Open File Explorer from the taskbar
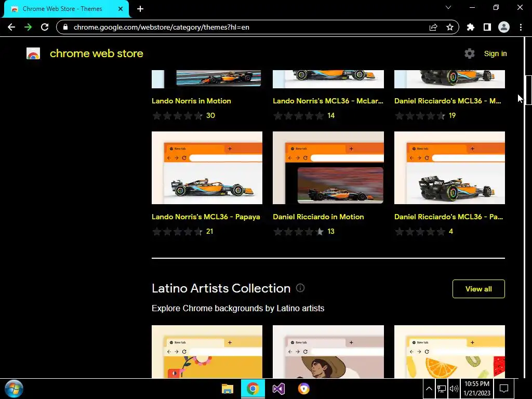This screenshot has height=399, width=532. 228,389
